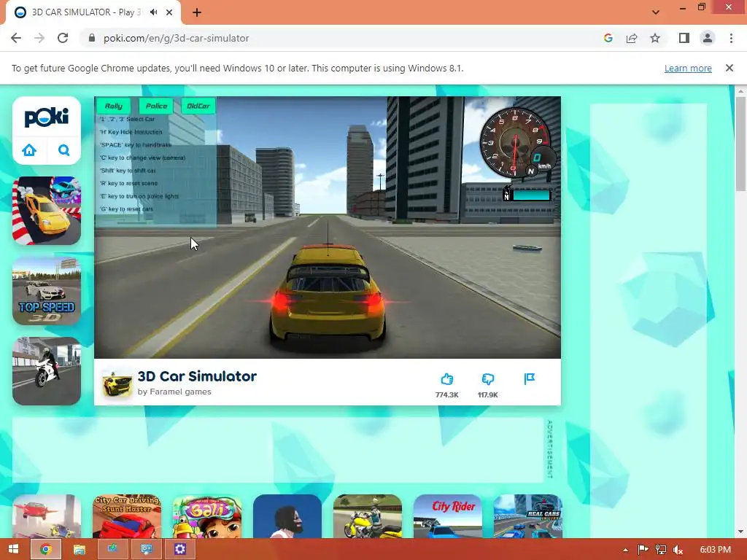Open File Explorer from the taskbar

click(79, 549)
